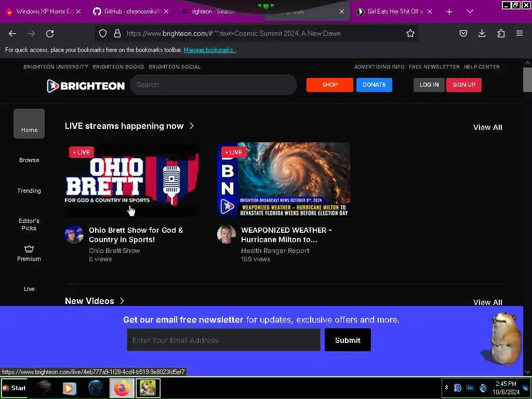532x399 pixels.
Task: Click the Brighteon search box
Action: [214, 85]
